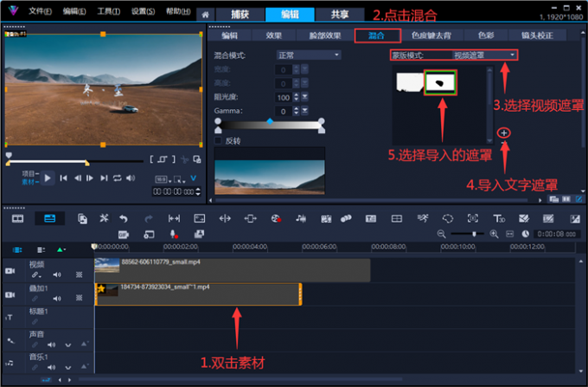Screen dimensions: 588x387
Task: Click the timeline zoom slider
Action: pyautogui.click(x=474, y=235)
